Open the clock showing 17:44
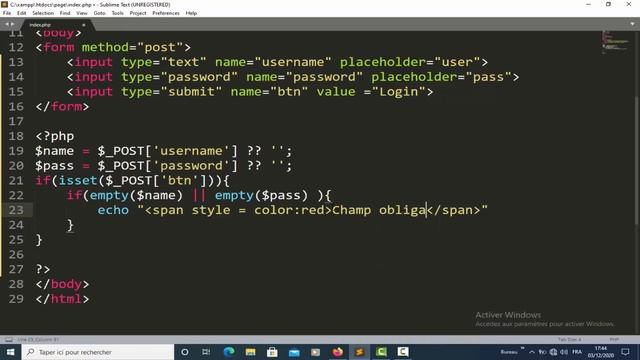This screenshot has height=360, width=640. pos(600,352)
